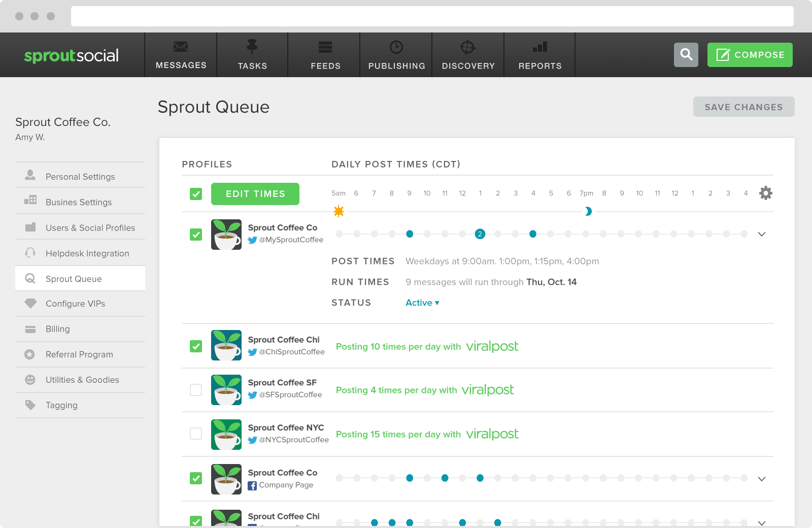Image resolution: width=812 pixels, height=528 pixels.
Task: Click the Compose button
Action: [750, 55]
